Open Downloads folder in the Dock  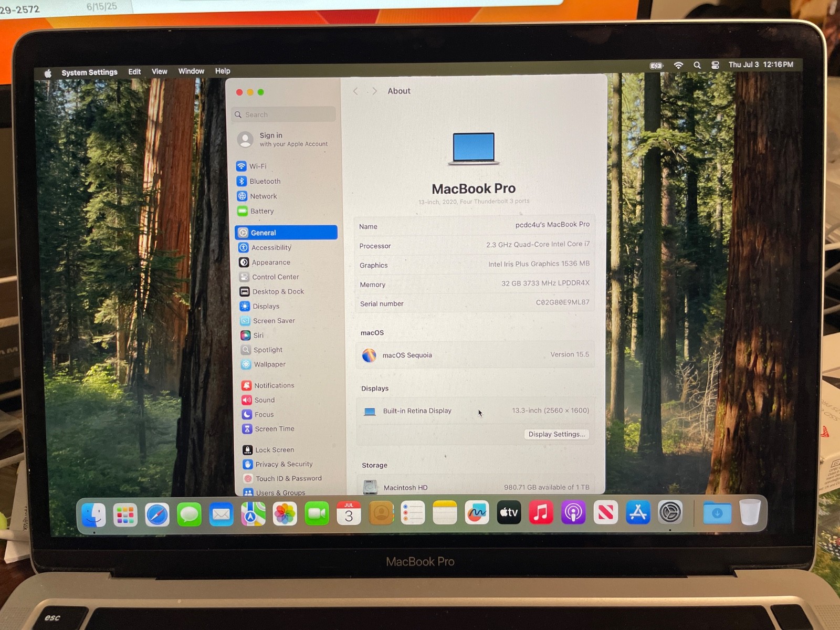(x=717, y=512)
